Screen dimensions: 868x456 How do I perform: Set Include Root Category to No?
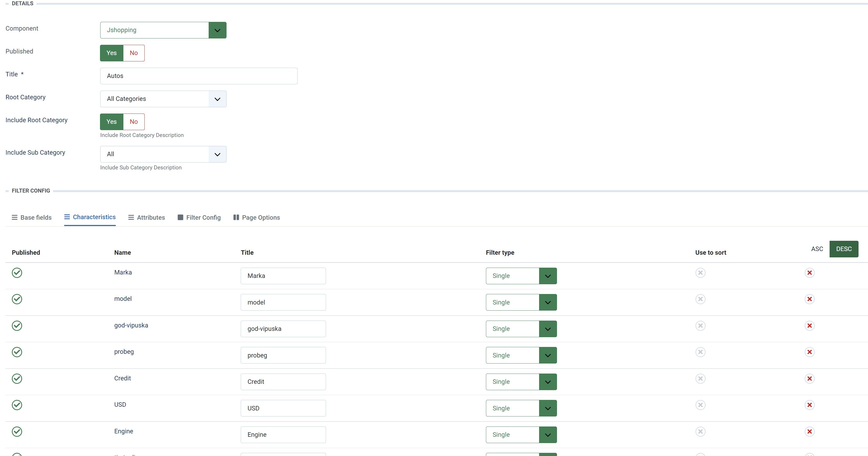(134, 122)
